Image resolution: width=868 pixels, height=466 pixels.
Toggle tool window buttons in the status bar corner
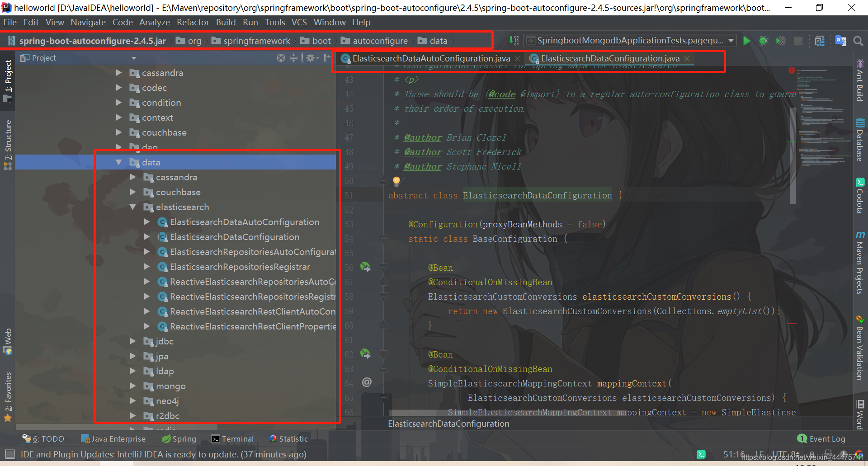pos(10,454)
